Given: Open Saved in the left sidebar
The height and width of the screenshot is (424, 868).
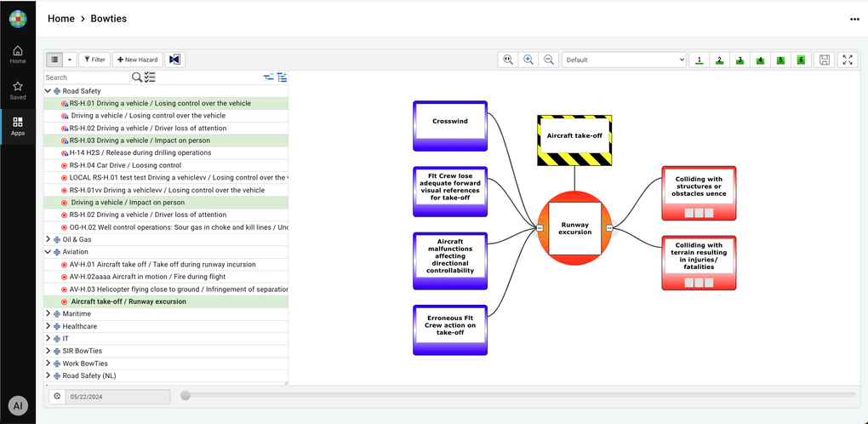Looking at the screenshot, I should click(18, 90).
